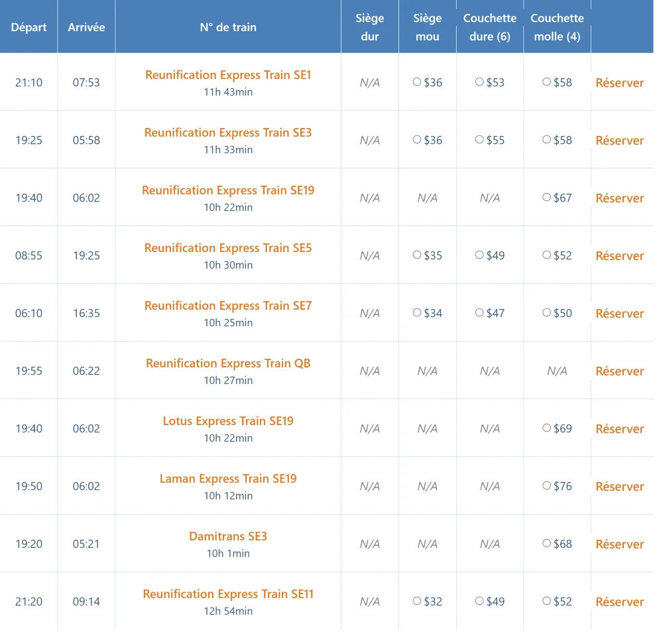Click duration text 10h 1min
This screenshot has height=644, width=663.
228,553
